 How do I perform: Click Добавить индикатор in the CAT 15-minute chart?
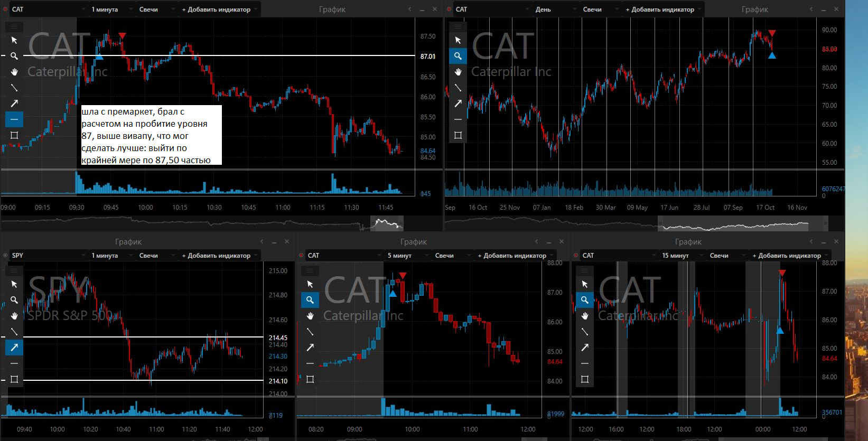tap(790, 256)
